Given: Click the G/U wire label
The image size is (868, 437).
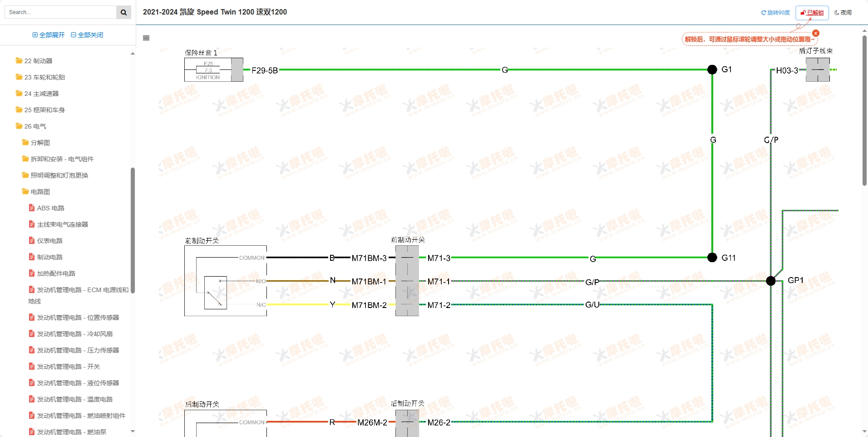Looking at the screenshot, I should [x=592, y=305].
